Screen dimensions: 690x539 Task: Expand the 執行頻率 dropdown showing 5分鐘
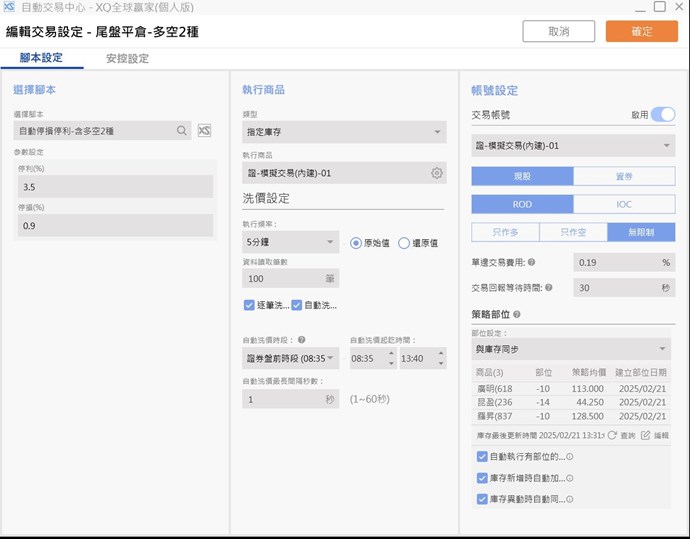point(290,242)
